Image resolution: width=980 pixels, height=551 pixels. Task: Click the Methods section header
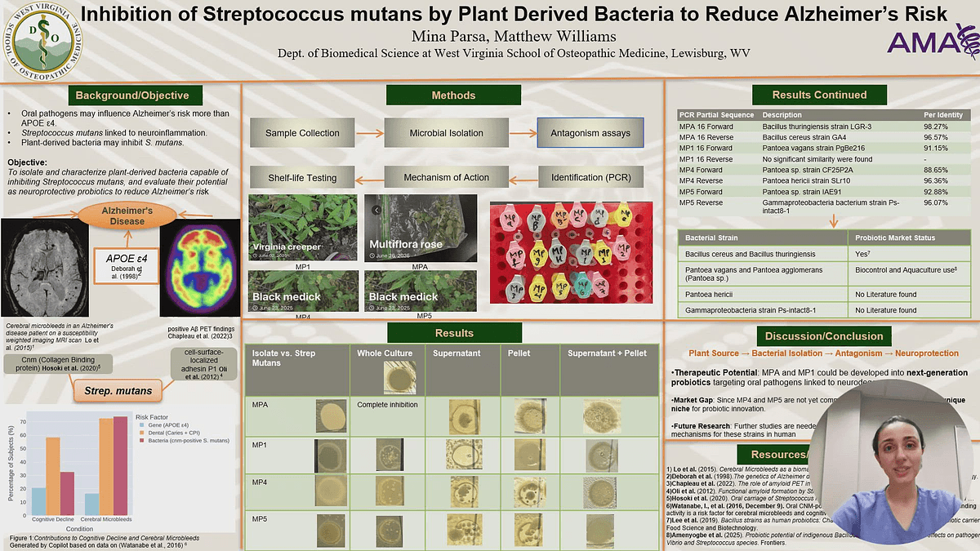453,96
